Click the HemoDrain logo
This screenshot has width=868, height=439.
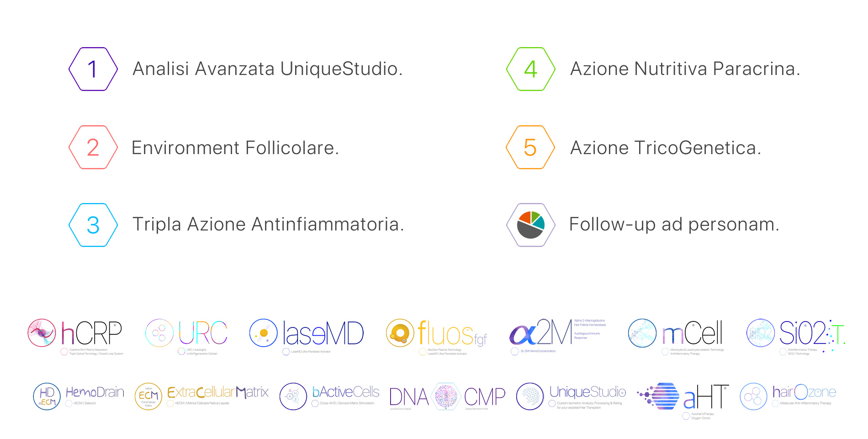(x=79, y=396)
